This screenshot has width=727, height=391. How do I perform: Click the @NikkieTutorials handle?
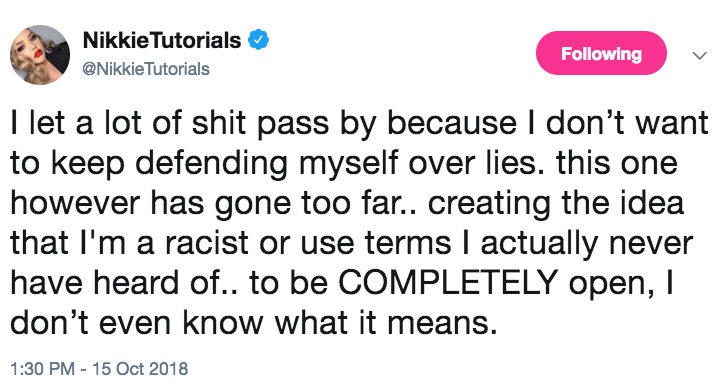coord(146,69)
